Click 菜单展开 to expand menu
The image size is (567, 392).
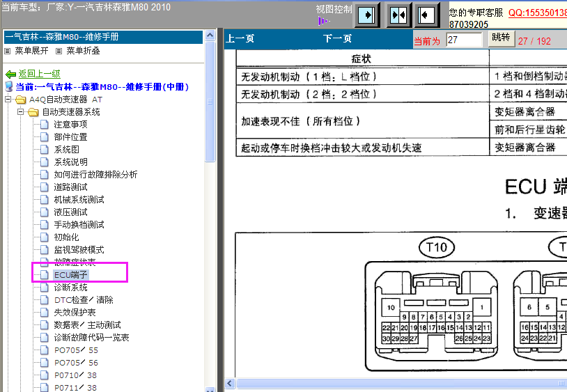click(x=31, y=51)
